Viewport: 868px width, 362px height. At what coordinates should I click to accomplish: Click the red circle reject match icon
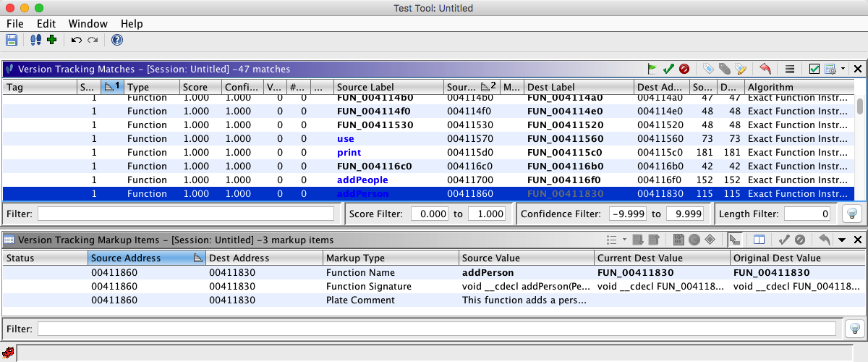[x=684, y=69]
